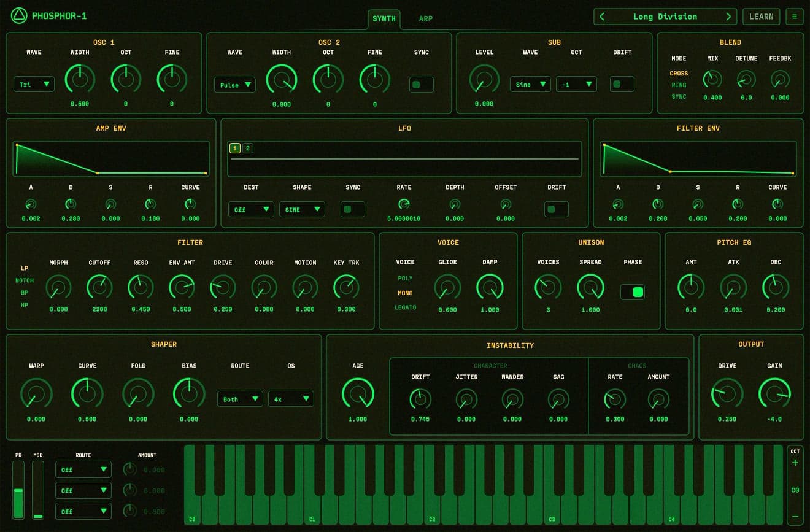
Task: Open the hamburger menu icon
Action: [795, 17]
